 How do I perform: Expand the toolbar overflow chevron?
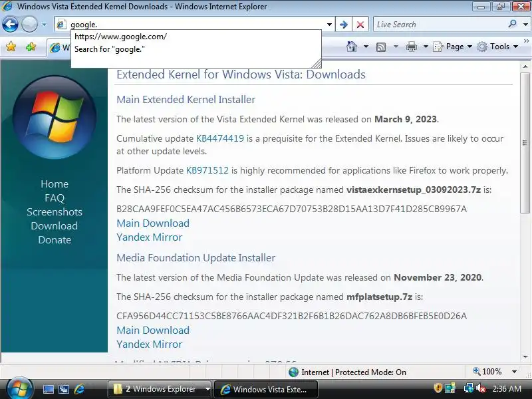(526, 41)
